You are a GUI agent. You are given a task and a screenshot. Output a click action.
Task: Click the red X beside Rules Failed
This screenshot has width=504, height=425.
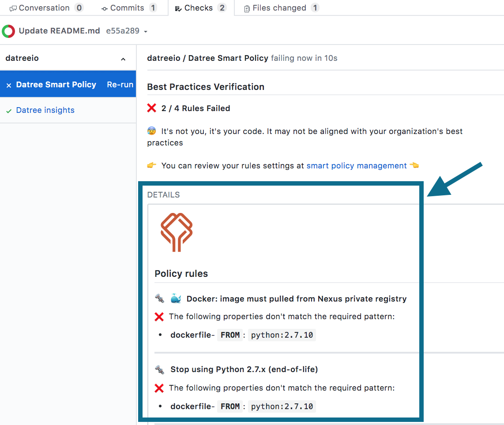(x=152, y=108)
